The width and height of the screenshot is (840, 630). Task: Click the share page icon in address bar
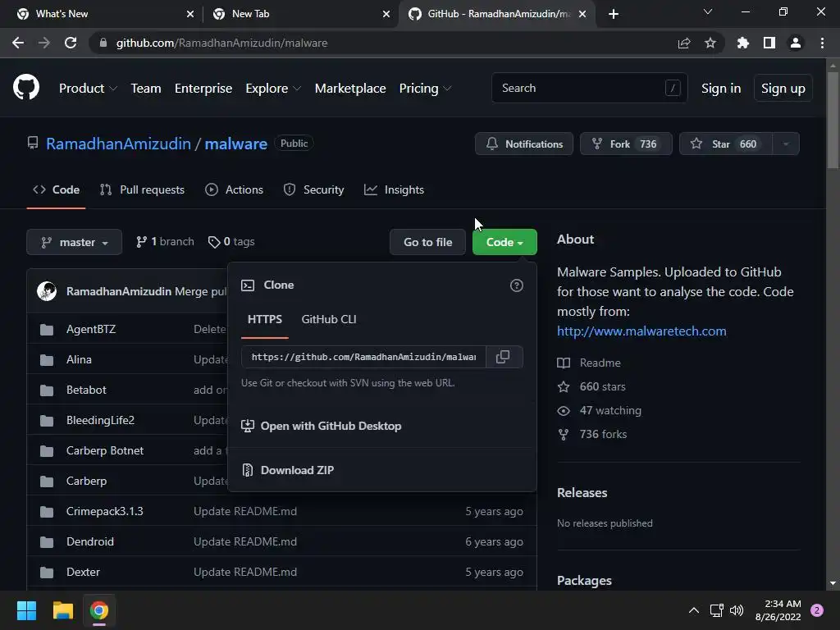684,43
